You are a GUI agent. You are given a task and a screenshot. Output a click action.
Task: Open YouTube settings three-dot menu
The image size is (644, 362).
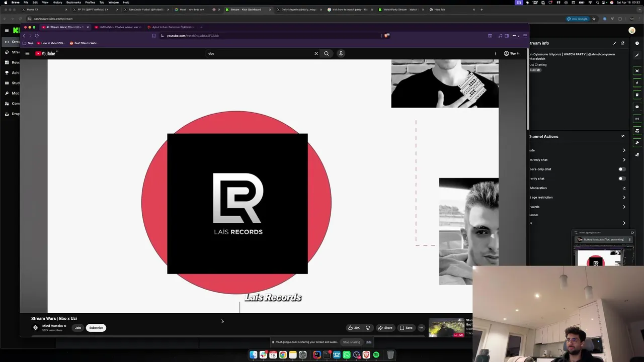pyautogui.click(x=496, y=53)
